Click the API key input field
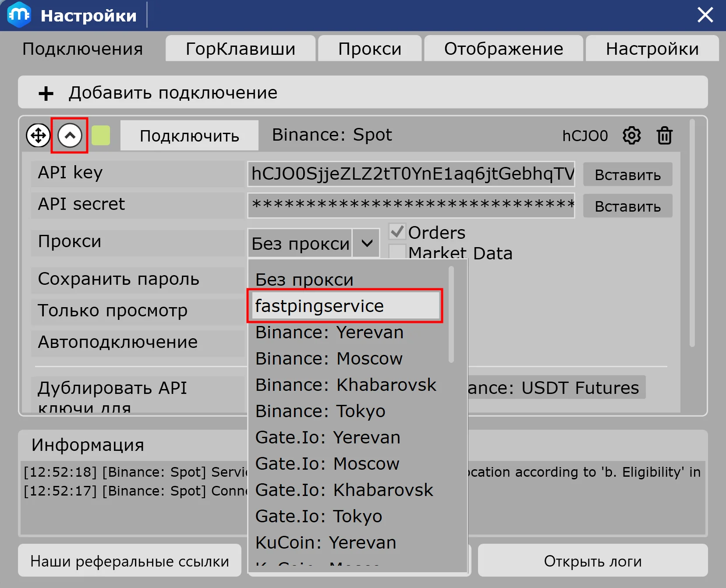 pos(411,174)
